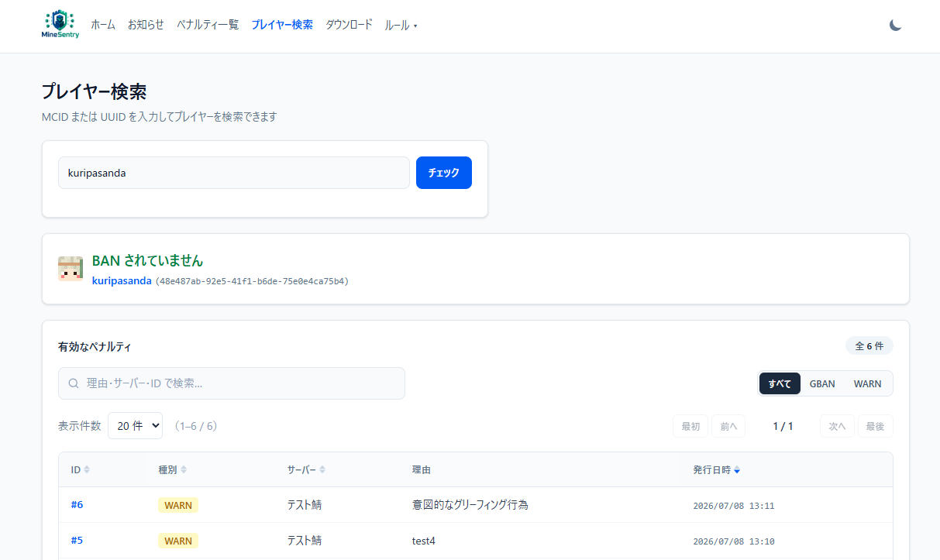
Task: Click 意図的なグリーフィング行為 reason text
Action: (x=470, y=505)
